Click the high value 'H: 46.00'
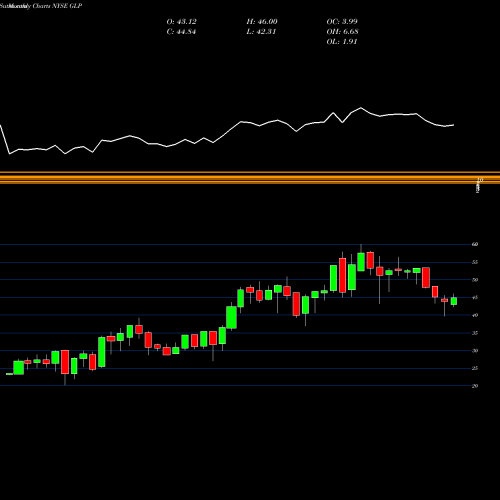The width and height of the screenshot is (500, 500). 262,22
